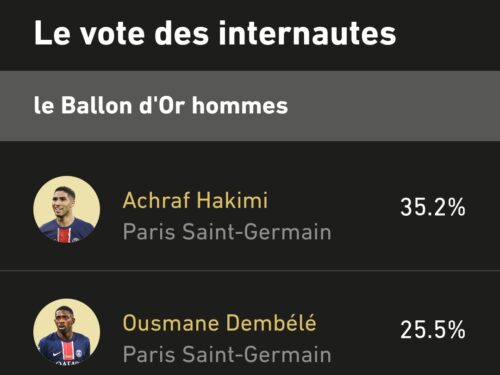Click the word 'internautes' in the title
The image size is (500, 375).
[307, 33]
